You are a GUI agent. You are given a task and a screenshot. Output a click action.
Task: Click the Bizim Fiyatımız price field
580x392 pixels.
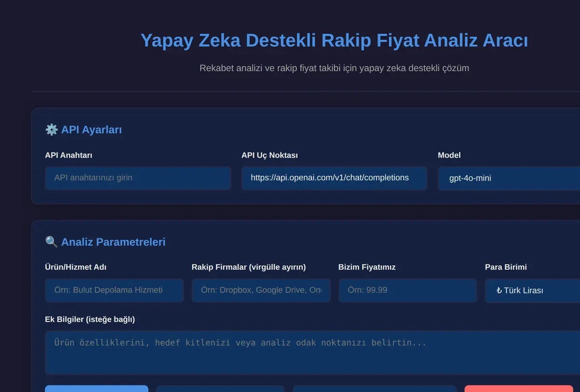408,290
